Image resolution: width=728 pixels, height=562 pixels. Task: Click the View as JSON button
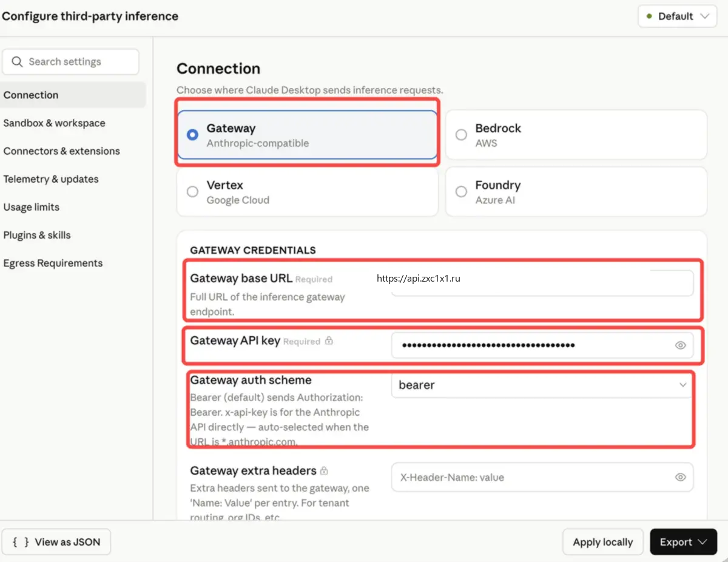56,542
